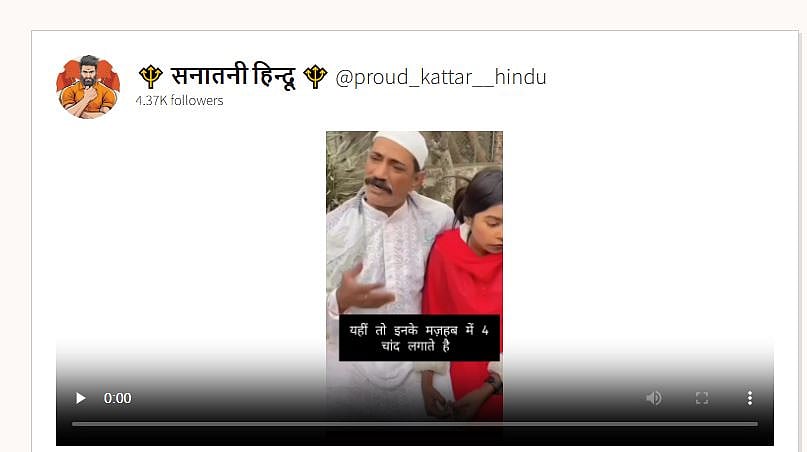807x452 pixels.
Task: Click the trident emoji before the name
Action: [151, 77]
